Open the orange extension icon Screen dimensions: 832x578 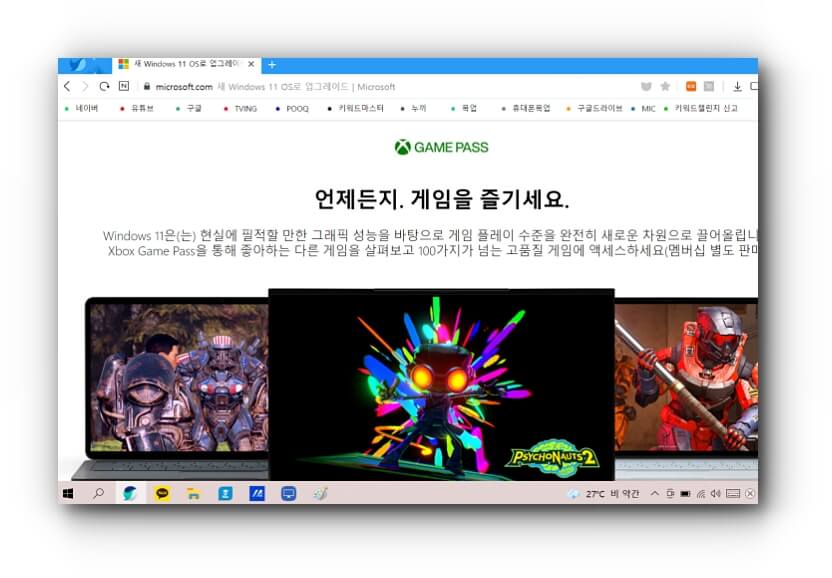pyautogui.click(x=691, y=86)
